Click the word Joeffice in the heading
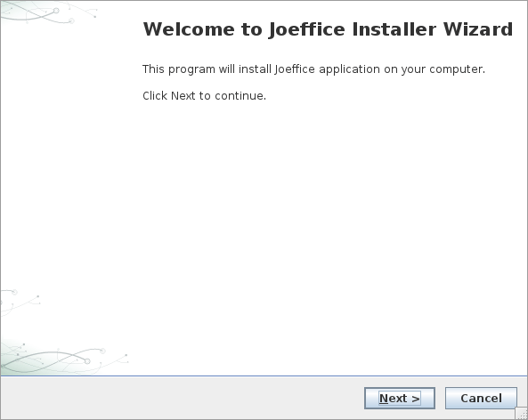 tap(307, 29)
